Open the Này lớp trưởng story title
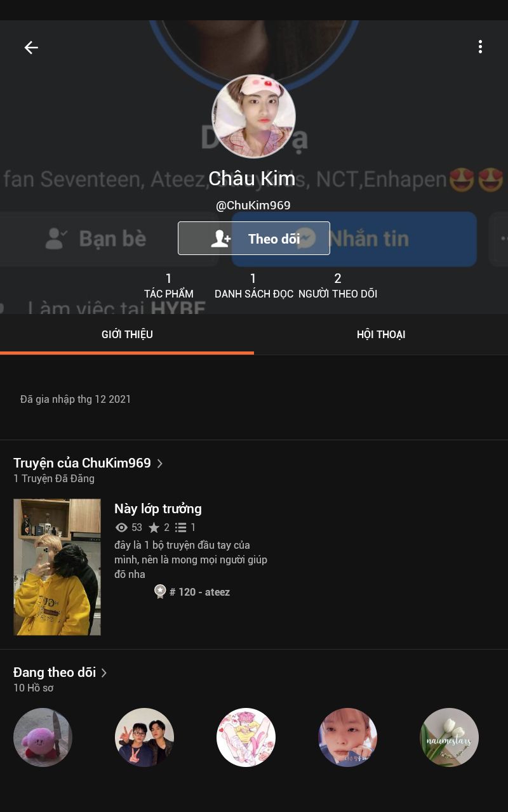Image resolution: width=508 pixels, height=812 pixels. pos(158,509)
